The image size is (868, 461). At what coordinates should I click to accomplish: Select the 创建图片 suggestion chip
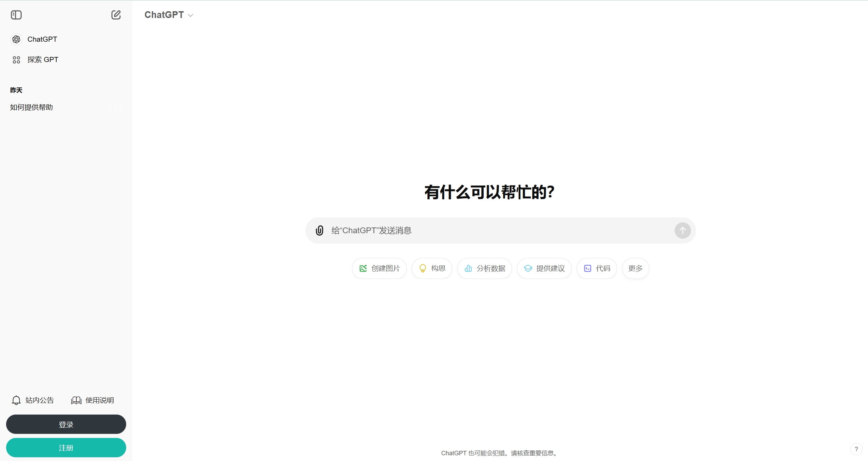[x=379, y=268]
